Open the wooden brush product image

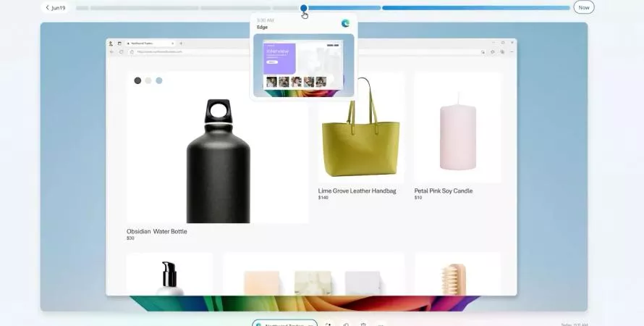pos(457,274)
